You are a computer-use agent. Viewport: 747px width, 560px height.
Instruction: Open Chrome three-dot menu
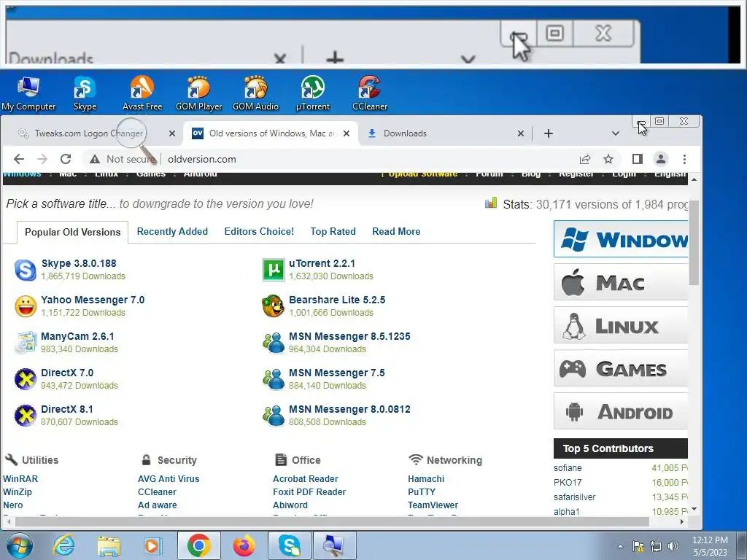click(x=684, y=159)
